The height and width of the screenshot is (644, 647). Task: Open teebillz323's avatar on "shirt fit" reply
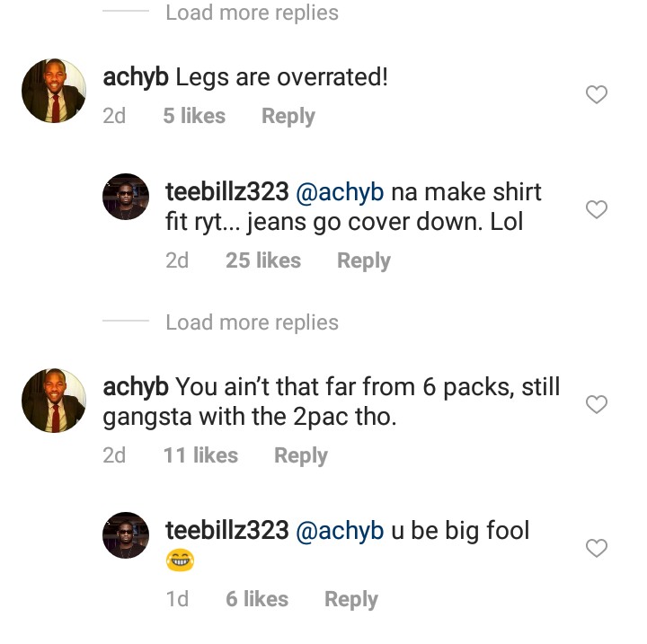126,196
